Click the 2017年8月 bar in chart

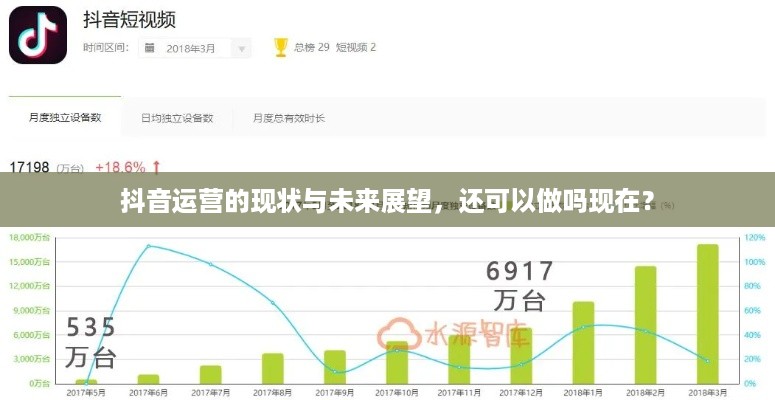(x=272, y=368)
